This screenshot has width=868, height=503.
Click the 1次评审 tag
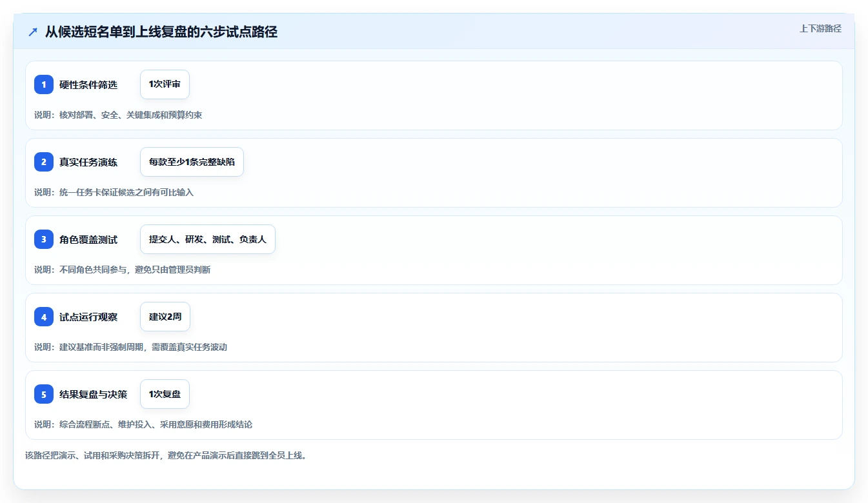(x=165, y=84)
